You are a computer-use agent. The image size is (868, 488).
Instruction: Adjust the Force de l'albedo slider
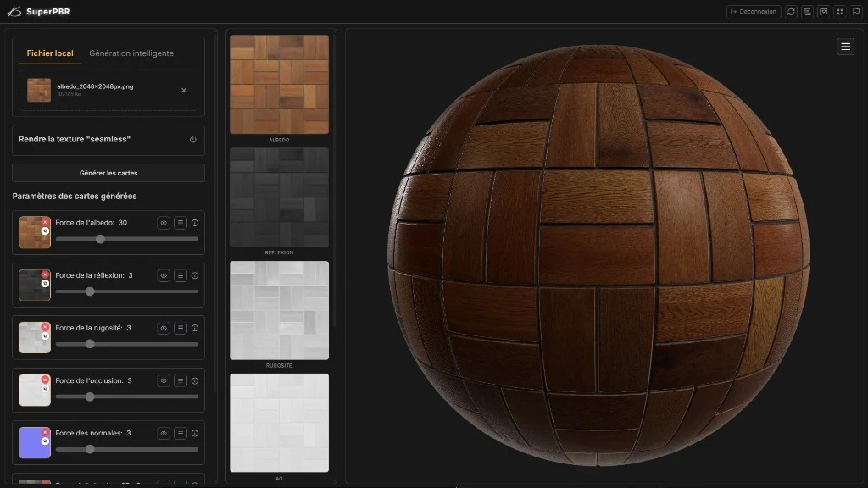127,239
